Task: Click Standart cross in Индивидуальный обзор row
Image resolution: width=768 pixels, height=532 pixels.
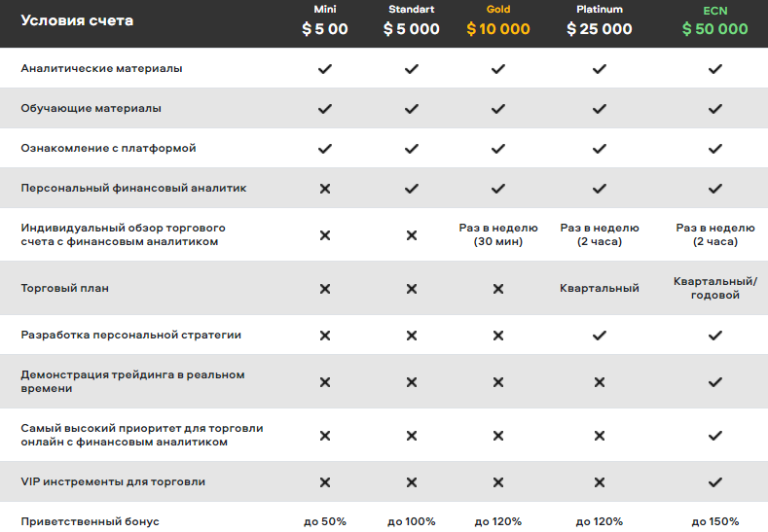Action: click(x=412, y=235)
